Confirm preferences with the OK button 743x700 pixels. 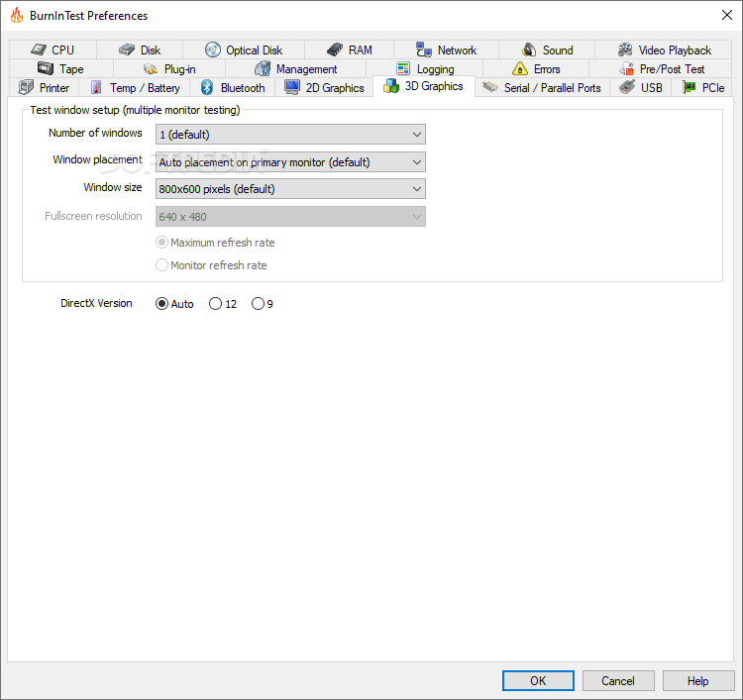(x=538, y=680)
